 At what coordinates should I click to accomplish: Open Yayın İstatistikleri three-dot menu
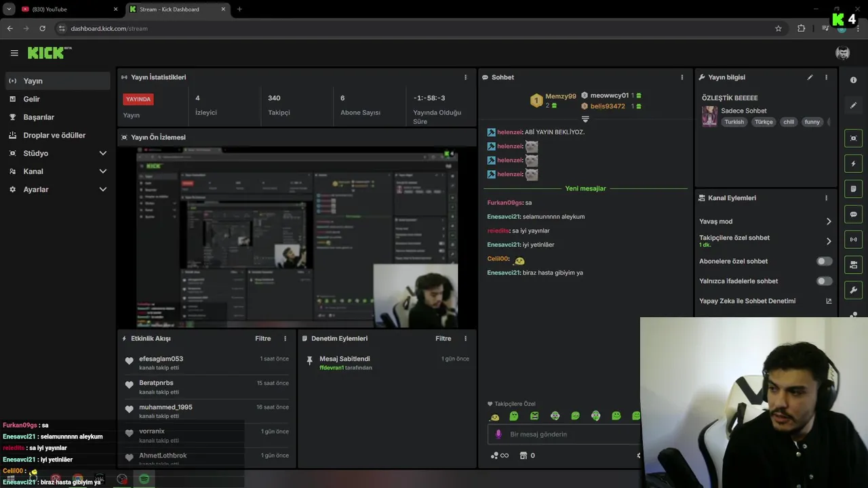(465, 77)
